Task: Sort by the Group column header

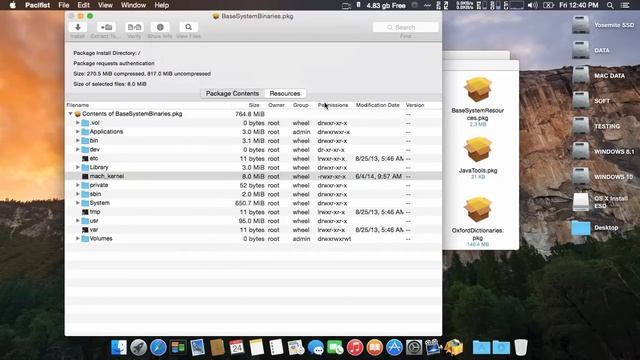Action: (x=301, y=105)
